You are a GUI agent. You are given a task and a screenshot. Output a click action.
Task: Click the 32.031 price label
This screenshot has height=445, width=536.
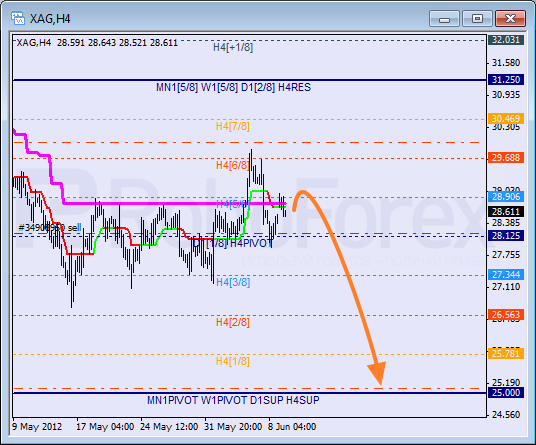pyautogui.click(x=506, y=40)
